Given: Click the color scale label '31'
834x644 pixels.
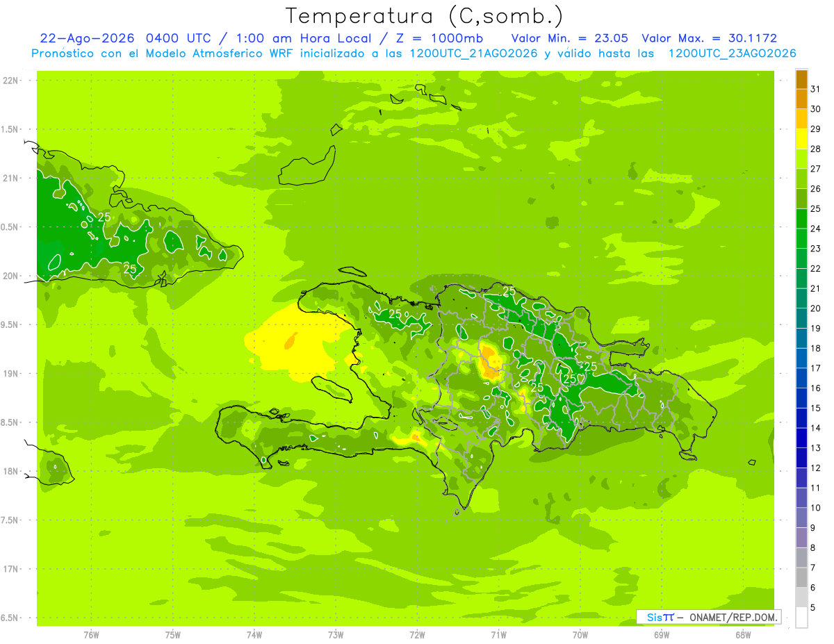Looking at the screenshot, I should coord(816,89).
